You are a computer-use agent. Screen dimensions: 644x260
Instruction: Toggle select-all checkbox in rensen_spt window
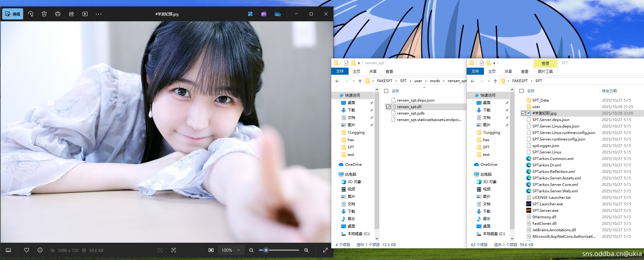[386, 91]
